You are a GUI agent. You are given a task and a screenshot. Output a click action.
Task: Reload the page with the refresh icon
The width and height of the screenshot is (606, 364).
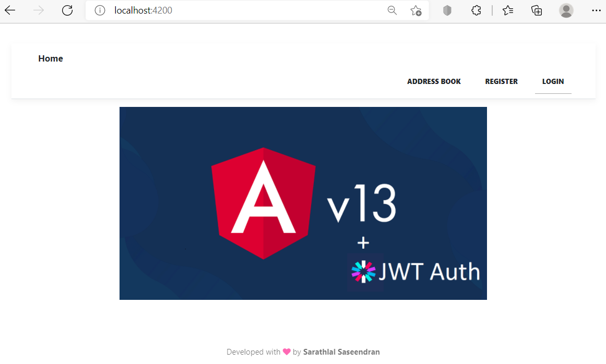67,10
